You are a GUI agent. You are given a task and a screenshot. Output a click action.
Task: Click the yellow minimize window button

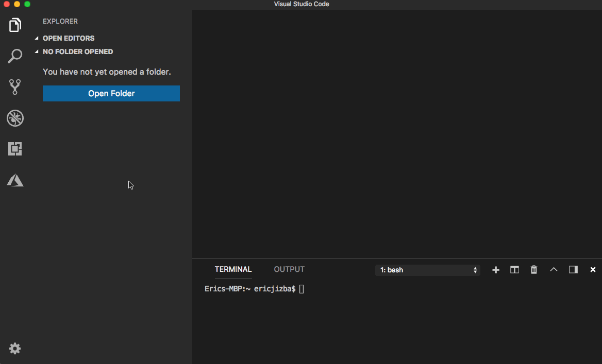click(17, 4)
